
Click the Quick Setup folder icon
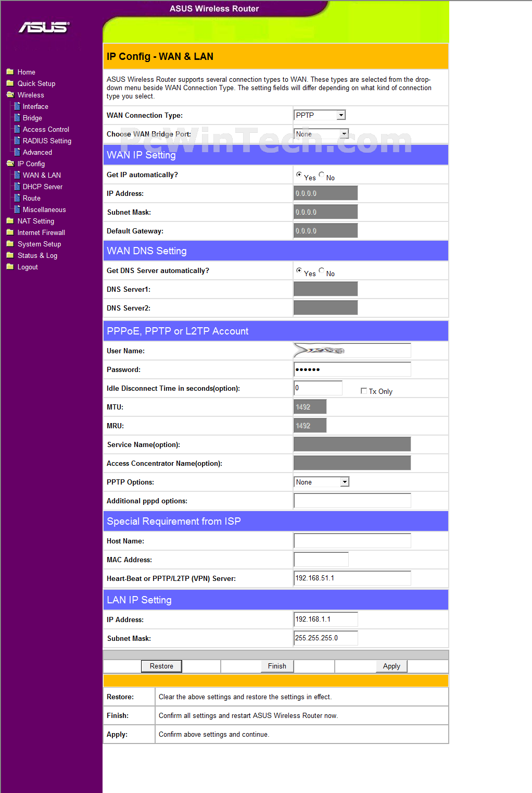[x=10, y=83]
